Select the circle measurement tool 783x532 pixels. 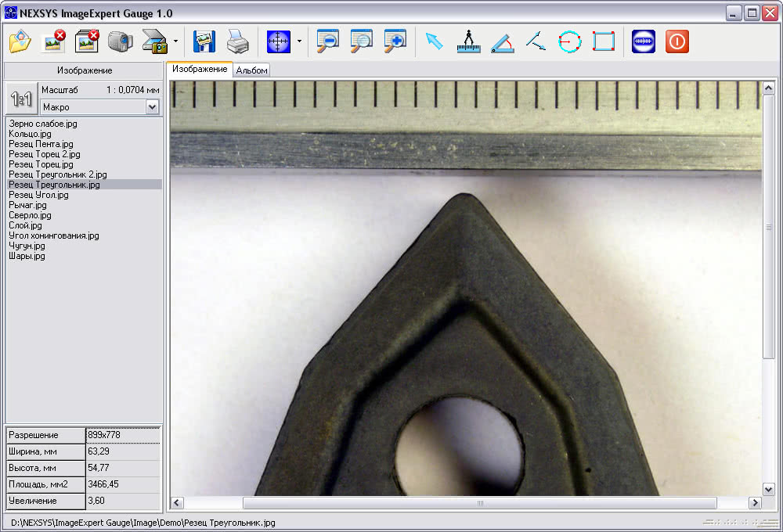(x=570, y=41)
